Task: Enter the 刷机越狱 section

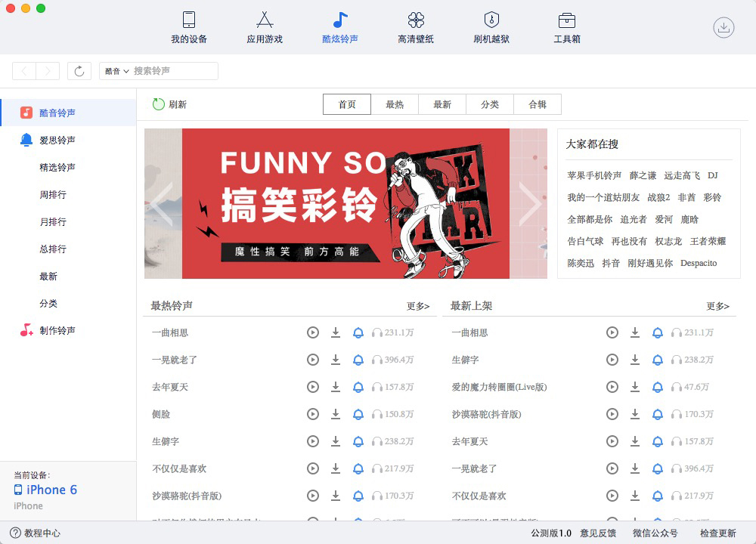Action: click(490, 26)
